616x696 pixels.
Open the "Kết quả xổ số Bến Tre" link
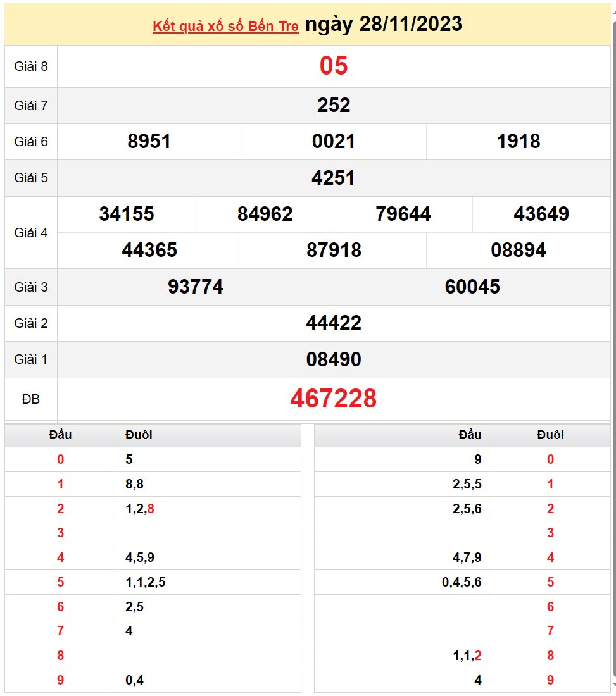(x=225, y=25)
